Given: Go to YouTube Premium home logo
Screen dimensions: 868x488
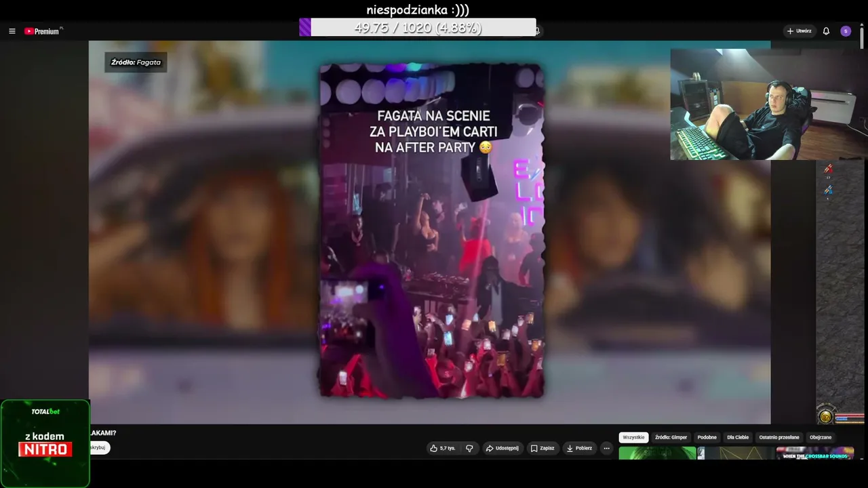Looking at the screenshot, I should click(43, 31).
